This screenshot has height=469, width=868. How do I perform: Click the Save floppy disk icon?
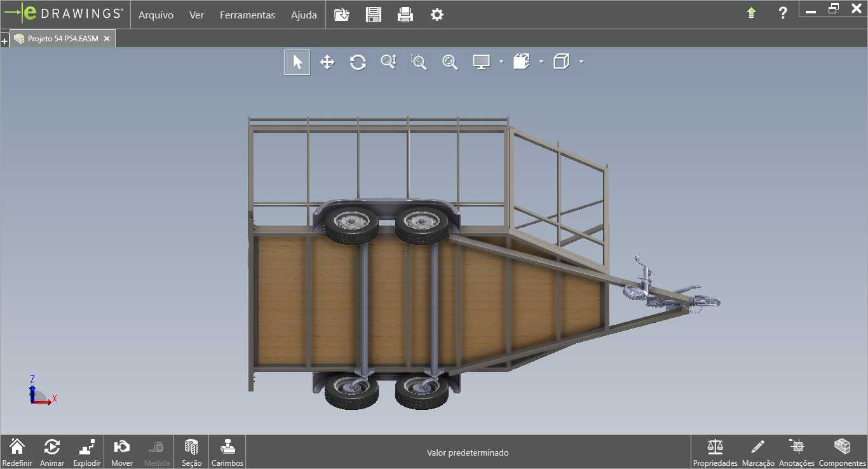click(x=374, y=15)
